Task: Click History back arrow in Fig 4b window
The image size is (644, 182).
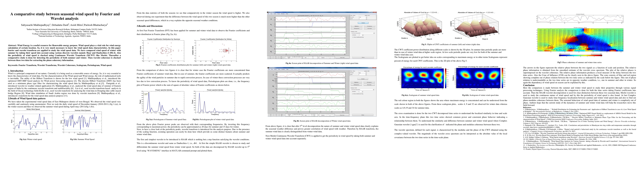Action: [x=328, y=115]
